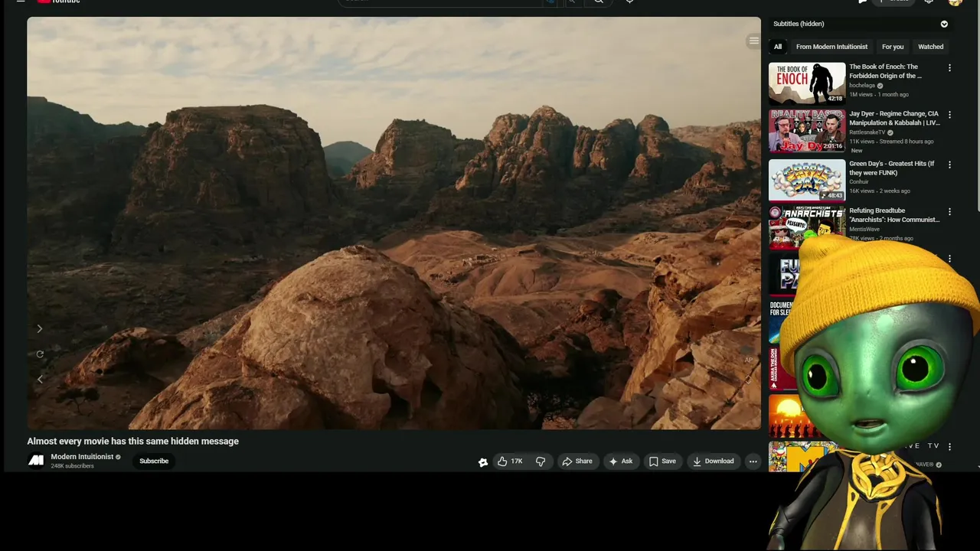Dislike the current video
Image resolution: width=980 pixels, height=551 pixels.
coord(541,461)
